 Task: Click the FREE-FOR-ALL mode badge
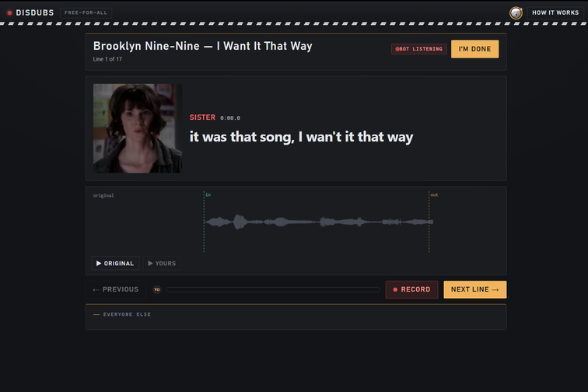coord(86,12)
